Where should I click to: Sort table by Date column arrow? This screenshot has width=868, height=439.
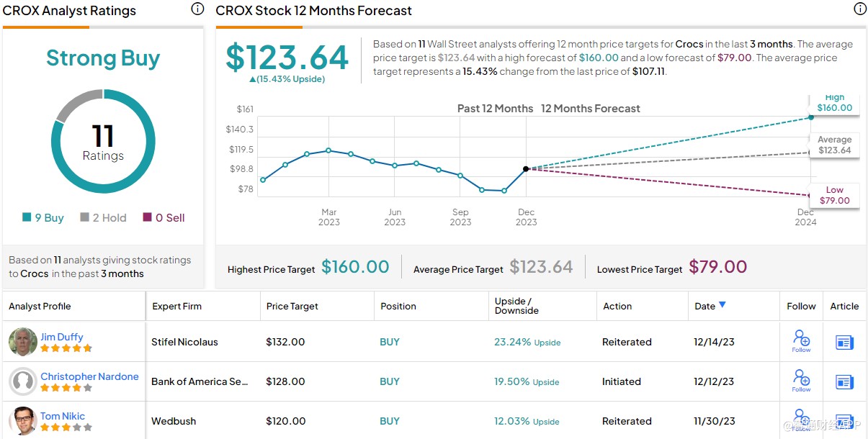pyautogui.click(x=722, y=305)
